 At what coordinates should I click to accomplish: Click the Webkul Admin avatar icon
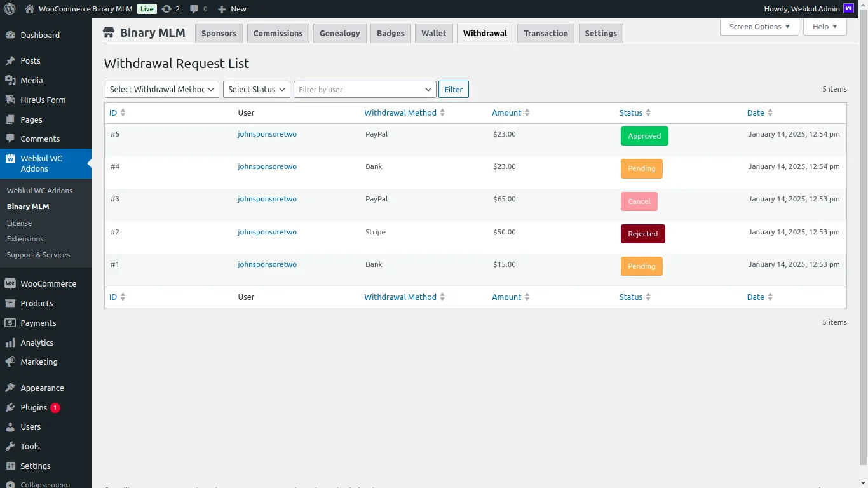point(848,9)
